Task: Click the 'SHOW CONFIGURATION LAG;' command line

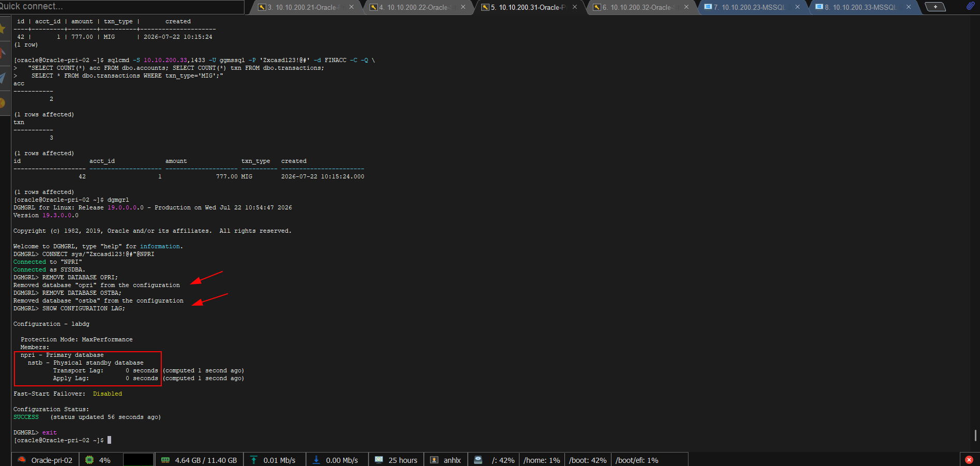Action: pos(69,308)
